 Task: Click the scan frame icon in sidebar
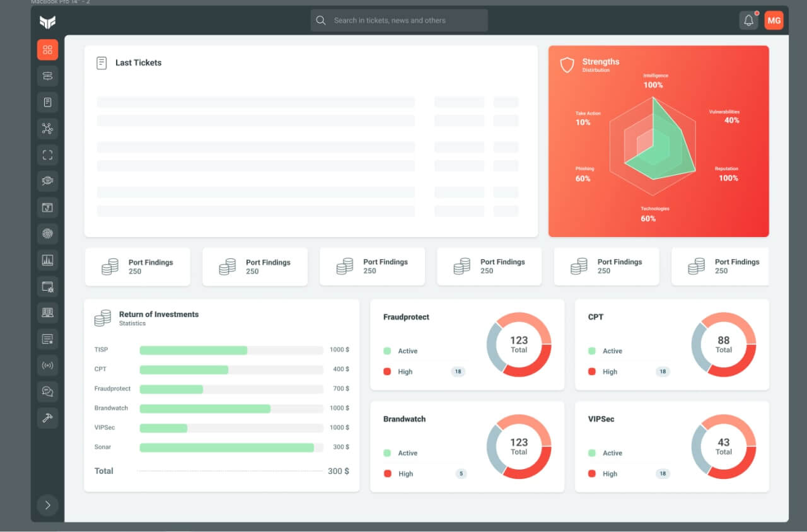[x=47, y=155]
